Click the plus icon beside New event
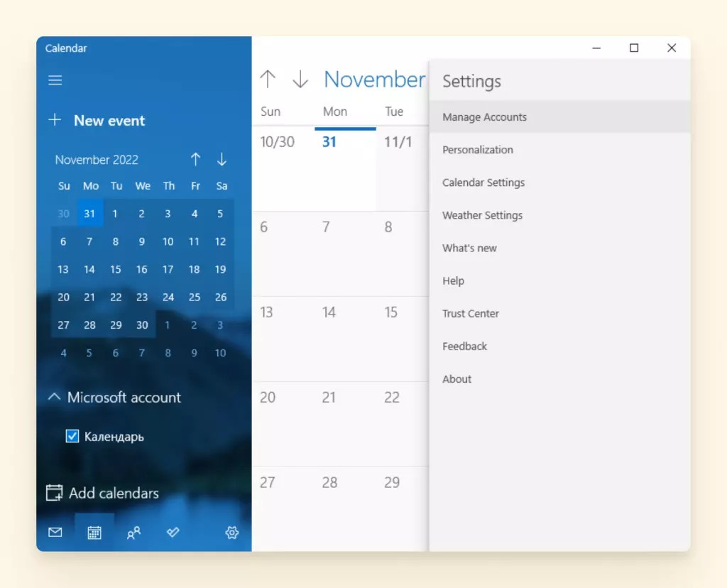This screenshot has width=727, height=588. 55,120
